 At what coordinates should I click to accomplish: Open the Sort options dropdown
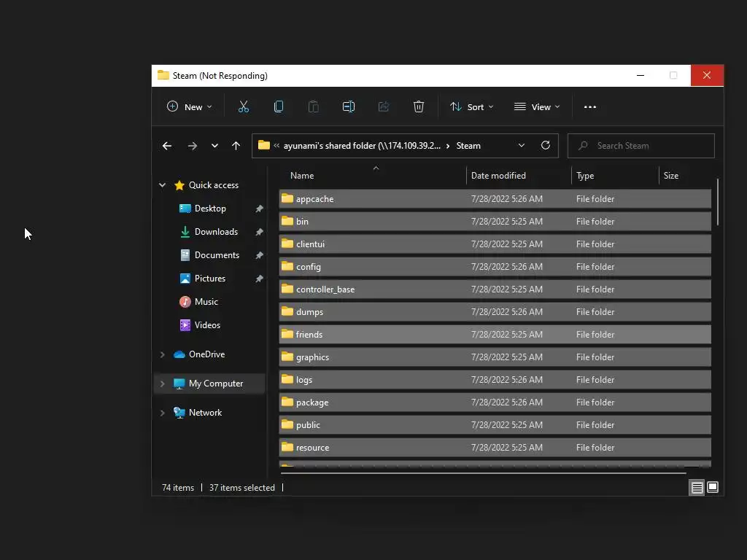point(472,106)
